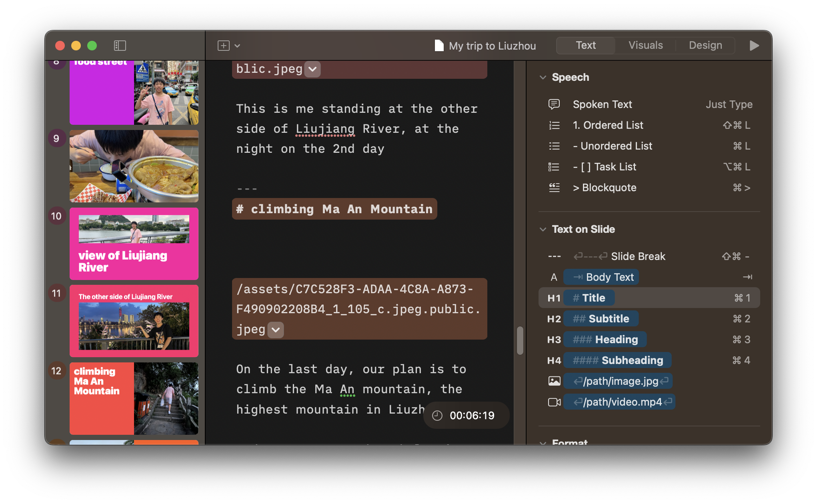Apply the Subheading H4 style
Viewport: 817px width, 504px height.
[617, 360]
